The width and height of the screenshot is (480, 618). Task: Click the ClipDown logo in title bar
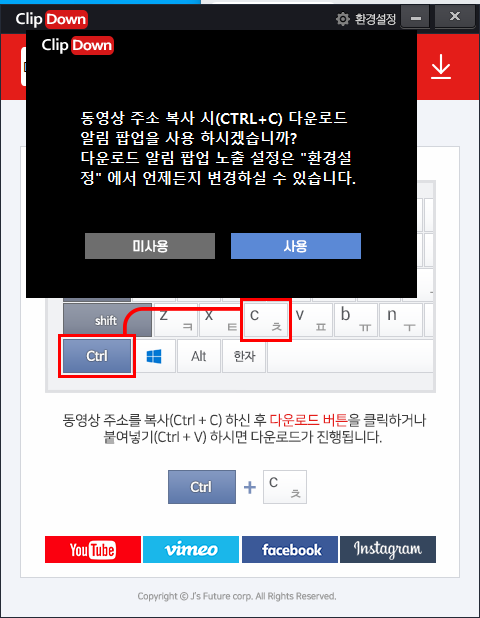(x=52, y=19)
